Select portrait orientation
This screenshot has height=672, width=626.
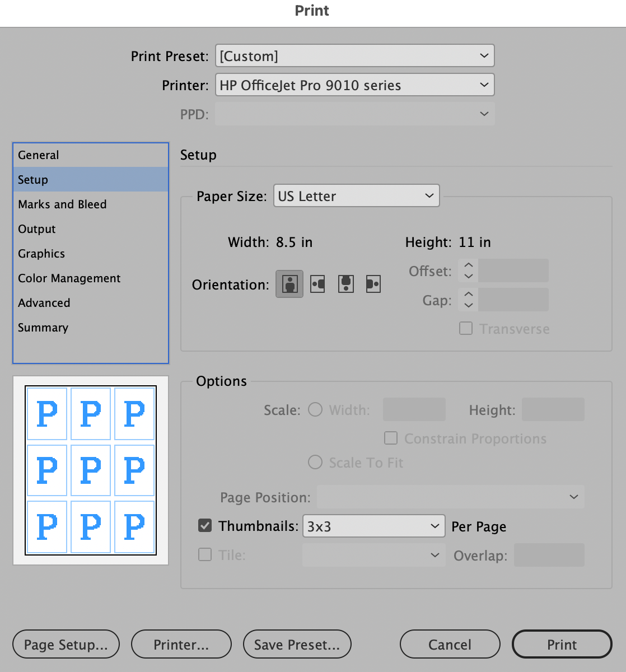coord(289,284)
